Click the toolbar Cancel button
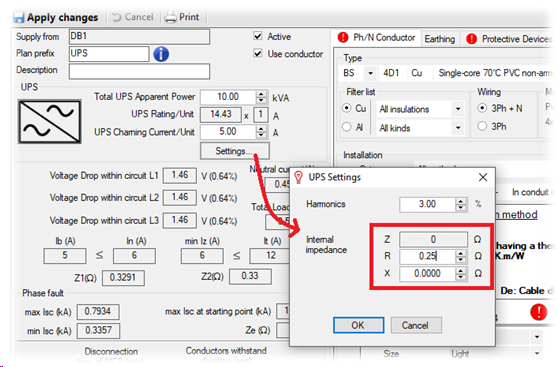 [x=133, y=17]
